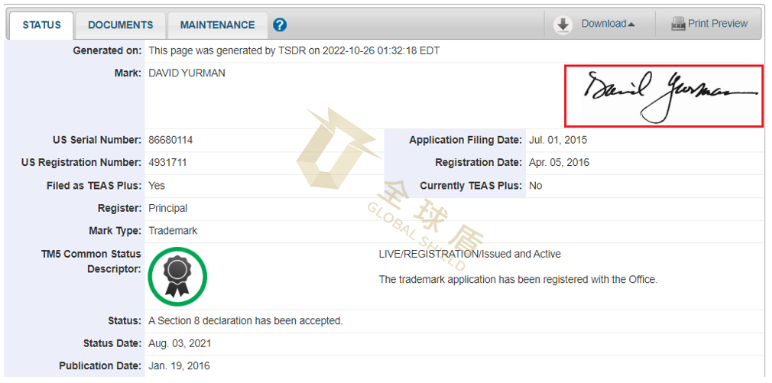Click the Print Preview link
This screenshot has width=772, height=383.
717,24
